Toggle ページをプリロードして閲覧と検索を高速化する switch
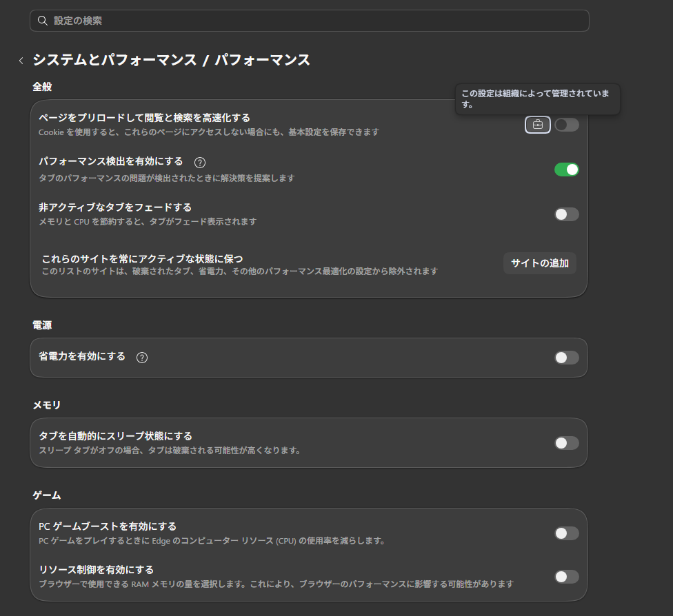This screenshot has width=673, height=616. coord(567,125)
